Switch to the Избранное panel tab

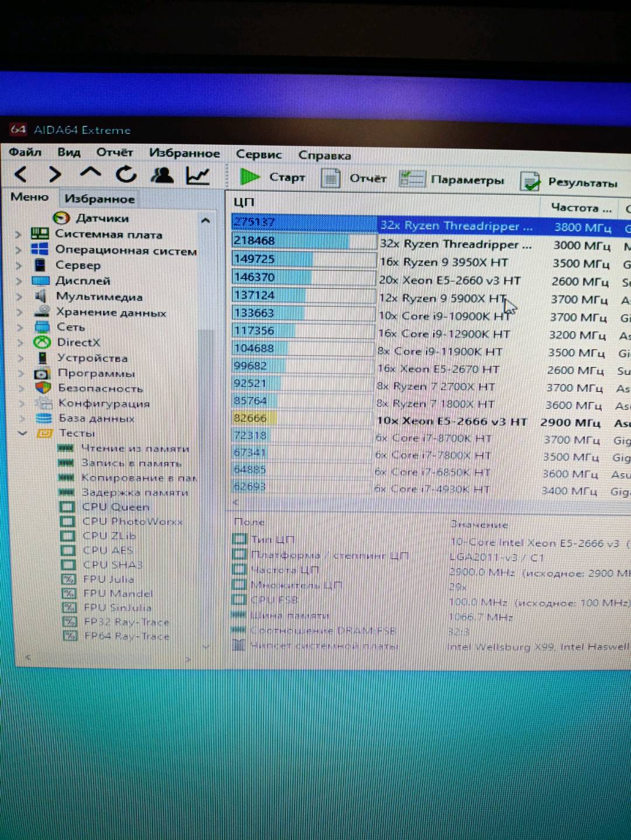coord(99,199)
